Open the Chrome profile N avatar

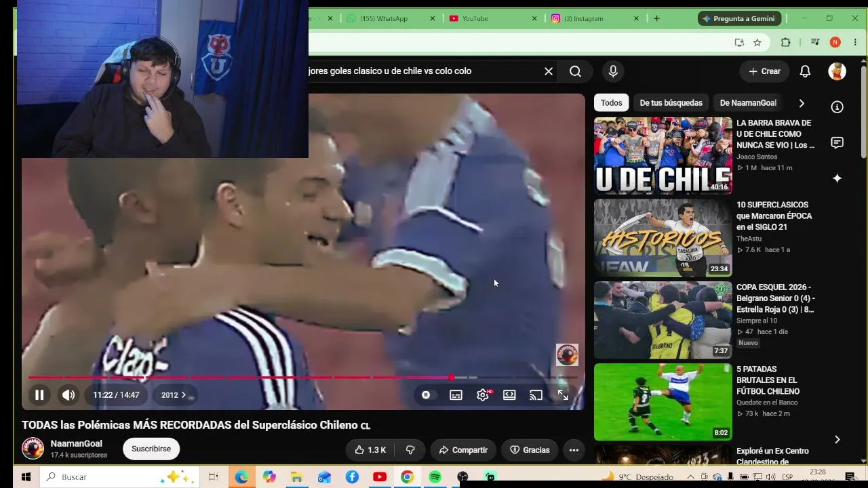835,42
